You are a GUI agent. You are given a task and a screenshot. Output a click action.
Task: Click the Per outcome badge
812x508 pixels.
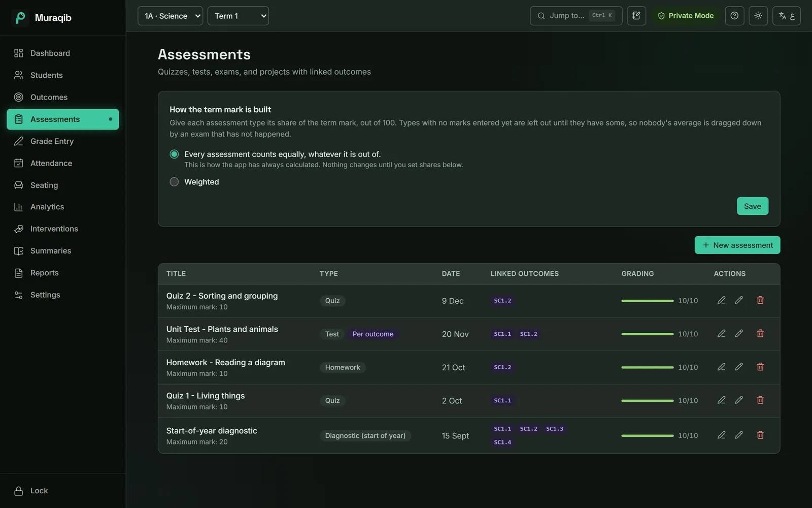(373, 334)
